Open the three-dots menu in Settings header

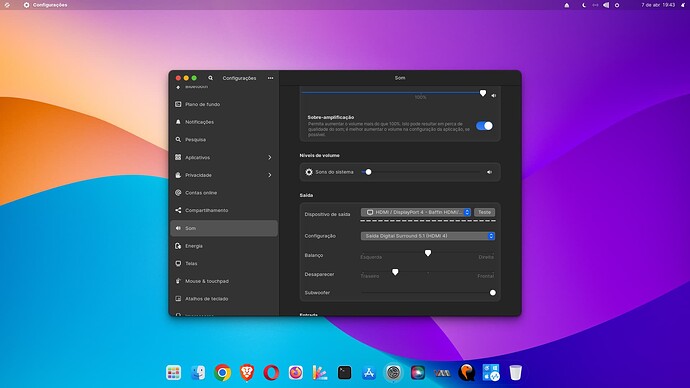[270, 78]
